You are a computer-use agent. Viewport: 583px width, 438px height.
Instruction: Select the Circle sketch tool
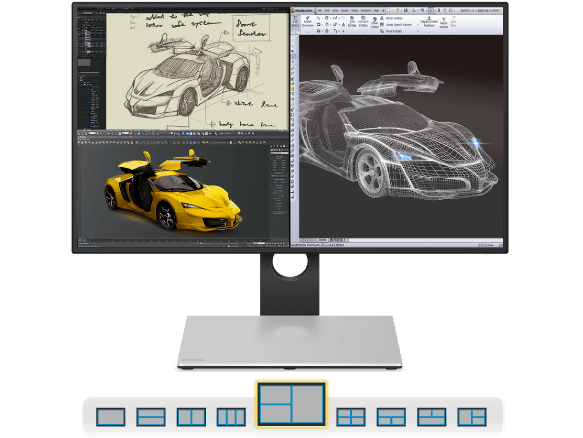[326, 18]
